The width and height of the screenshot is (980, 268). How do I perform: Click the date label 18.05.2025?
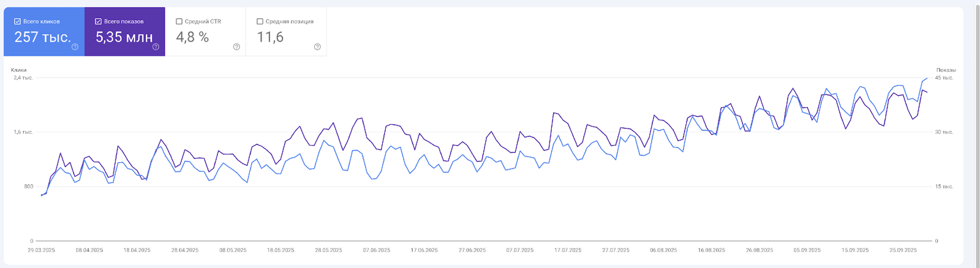pyautogui.click(x=281, y=250)
